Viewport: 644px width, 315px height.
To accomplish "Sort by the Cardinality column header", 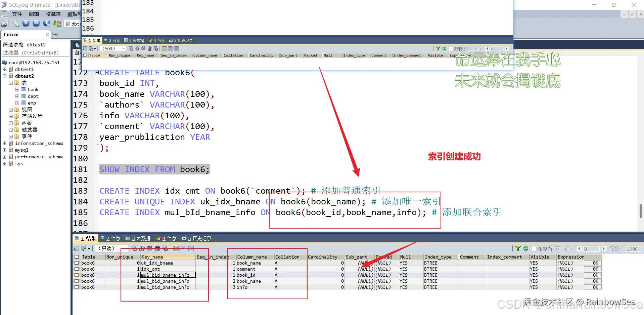I will click(x=326, y=257).
